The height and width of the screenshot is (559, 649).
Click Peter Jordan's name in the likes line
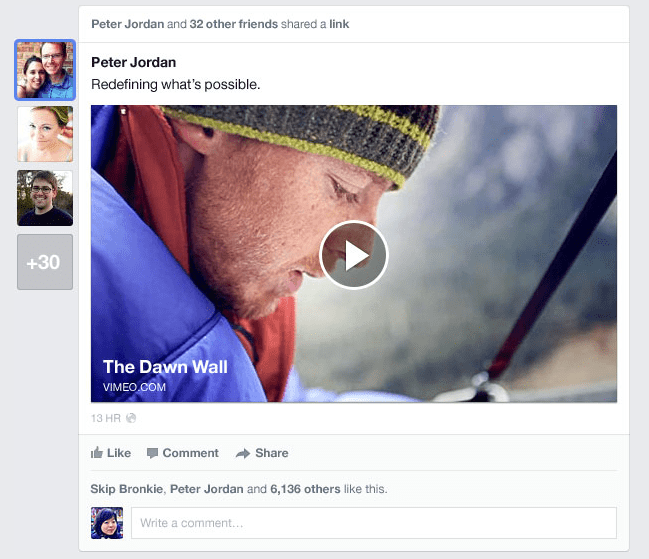206,489
